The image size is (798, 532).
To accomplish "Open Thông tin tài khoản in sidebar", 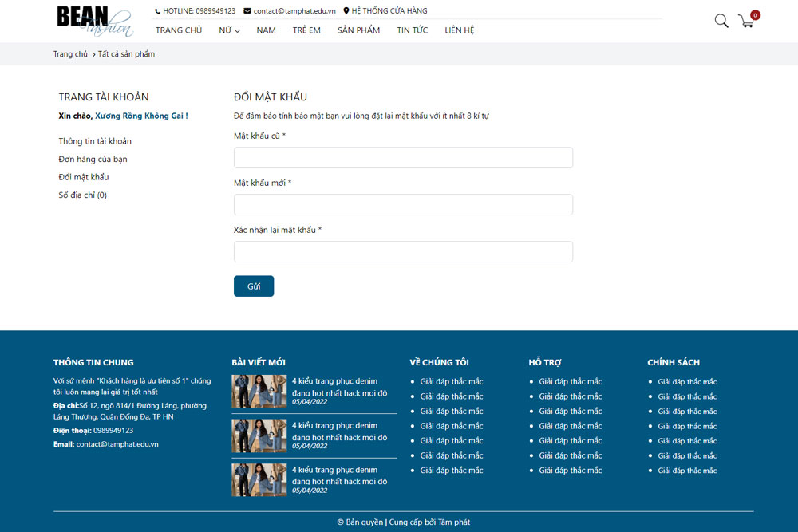I will [x=95, y=141].
